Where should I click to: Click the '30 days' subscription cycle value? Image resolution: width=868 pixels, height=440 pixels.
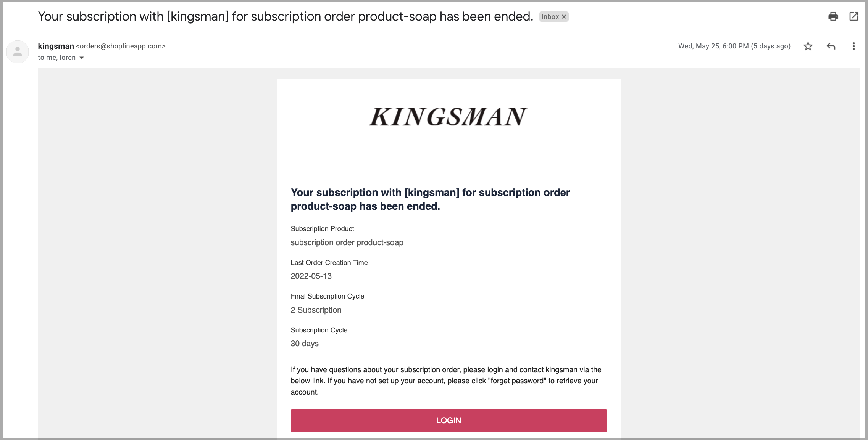pyautogui.click(x=305, y=344)
